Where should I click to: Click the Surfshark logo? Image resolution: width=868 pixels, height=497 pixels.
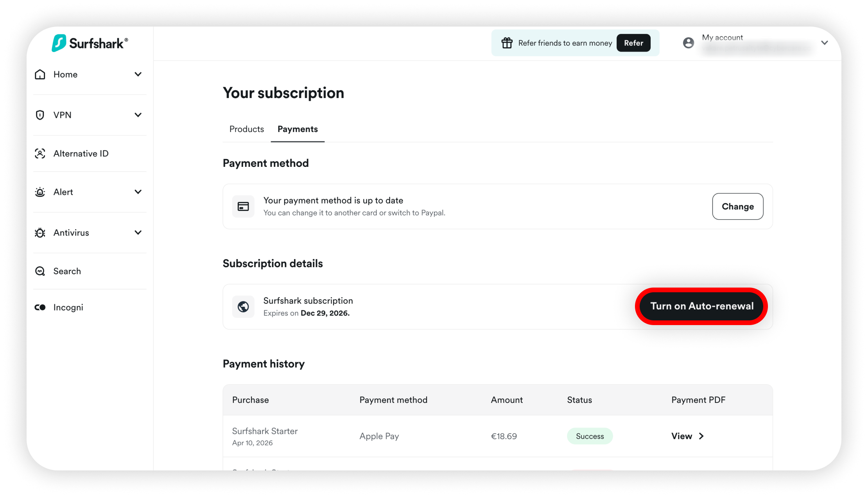click(x=90, y=43)
